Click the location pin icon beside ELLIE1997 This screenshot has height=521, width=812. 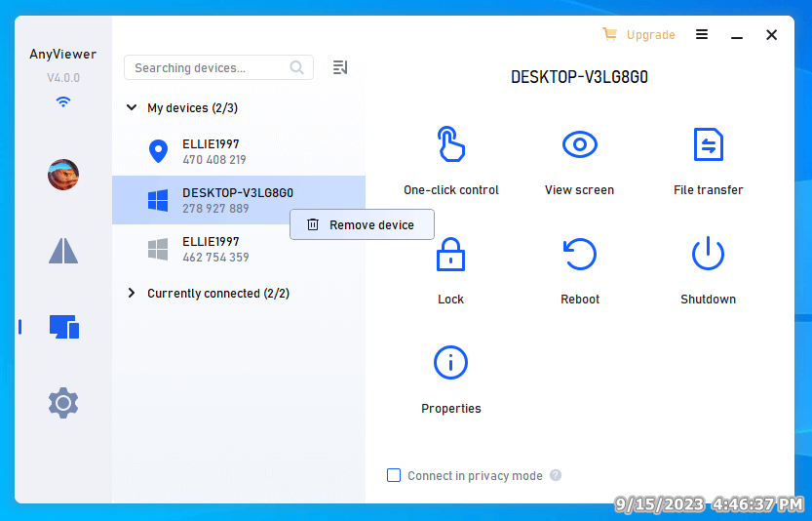pyautogui.click(x=158, y=151)
